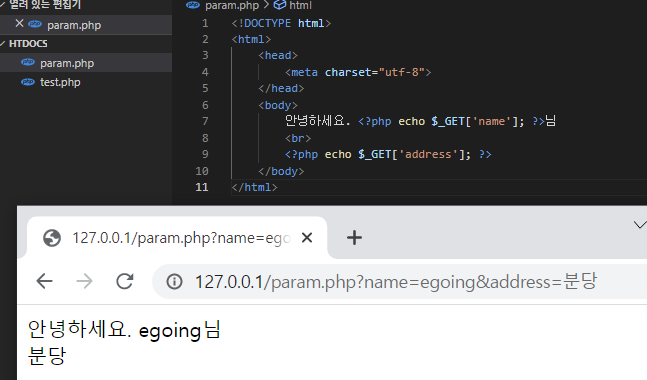647x380 pixels.
Task: Click the <br> tag in the editor
Action: click(x=298, y=138)
